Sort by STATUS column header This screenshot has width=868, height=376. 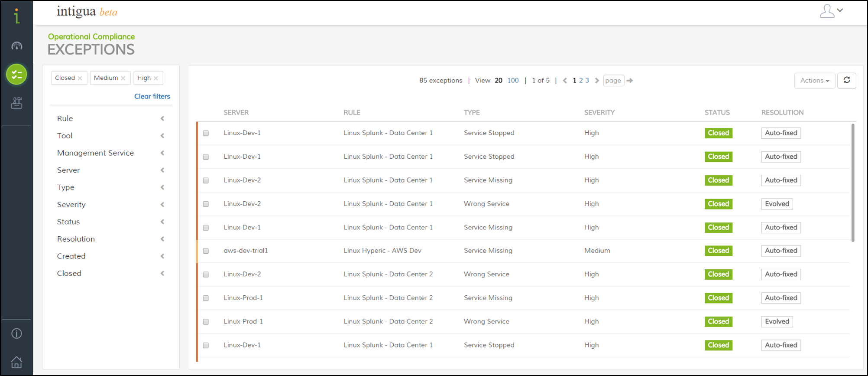[717, 113]
